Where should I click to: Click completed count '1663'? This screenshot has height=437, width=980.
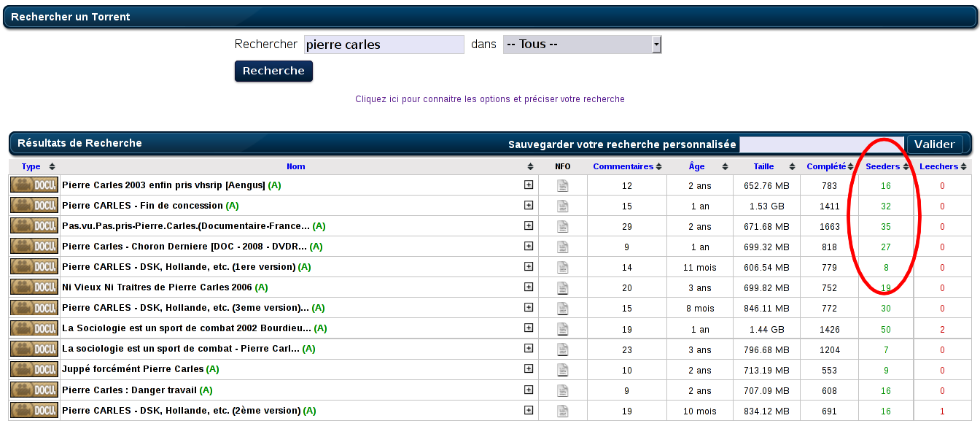coord(829,227)
